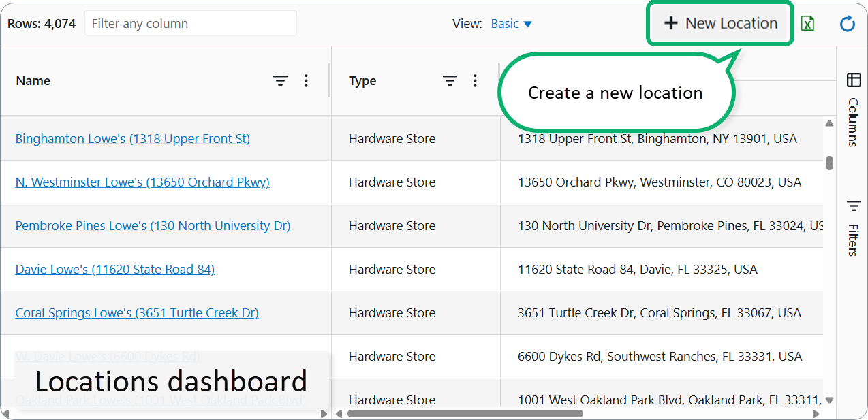Select address 11620 State Road 84, Davie
868x420 pixels.
coord(638,270)
